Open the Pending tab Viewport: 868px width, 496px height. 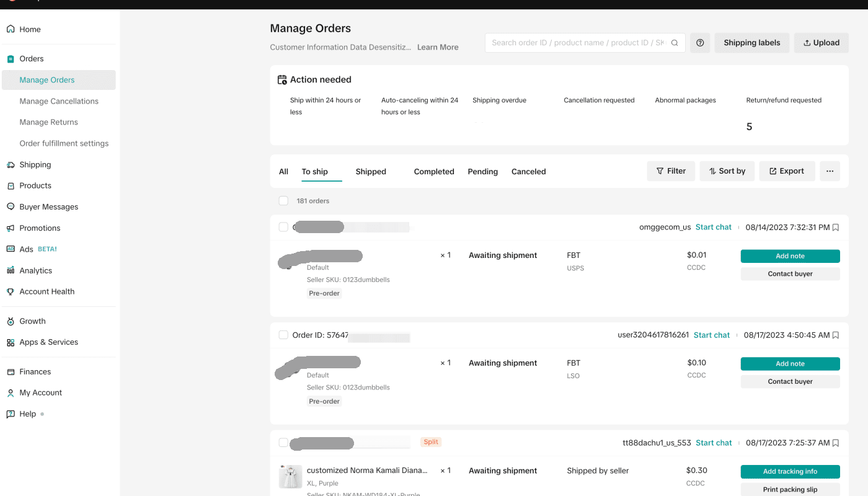tap(483, 172)
